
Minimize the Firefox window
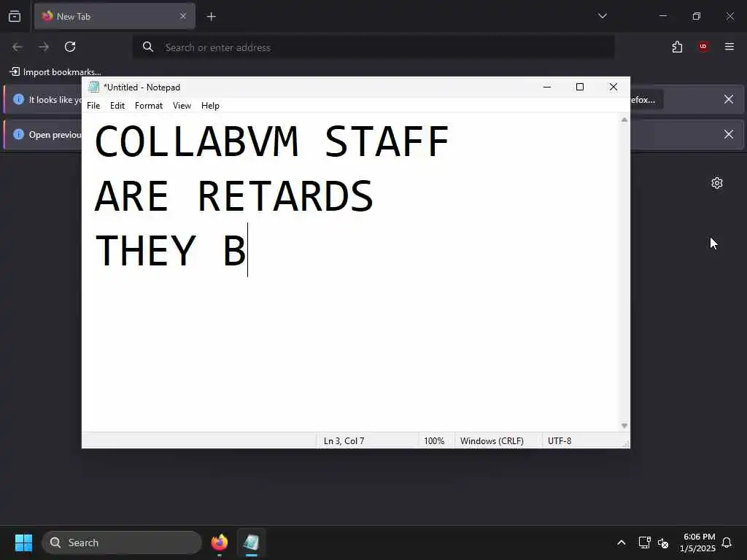pyautogui.click(x=663, y=16)
